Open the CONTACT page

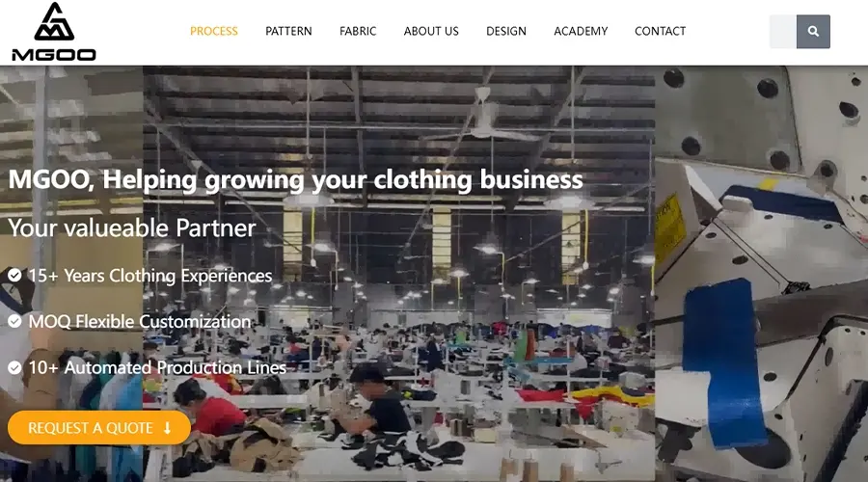tap(660, 32)
